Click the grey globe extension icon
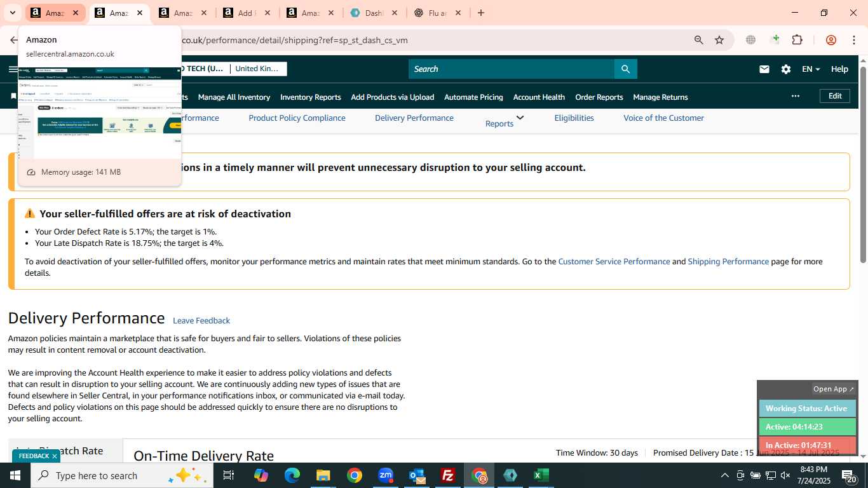This screenshot has width=868, height=488. pyautogui.click(x=750, y=40)
